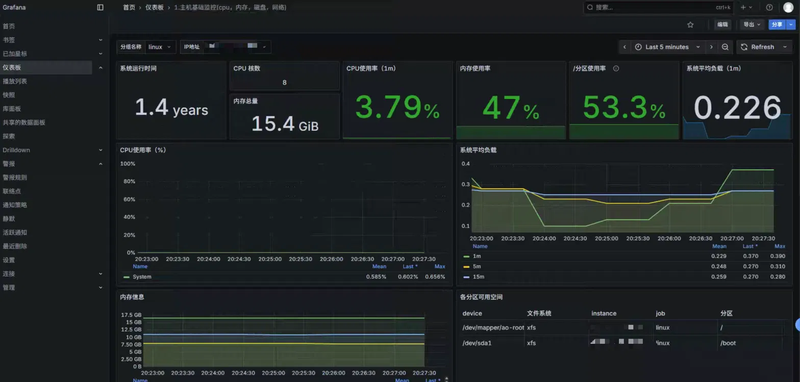Open the 分组名称 linux variable dropdown

160,47
